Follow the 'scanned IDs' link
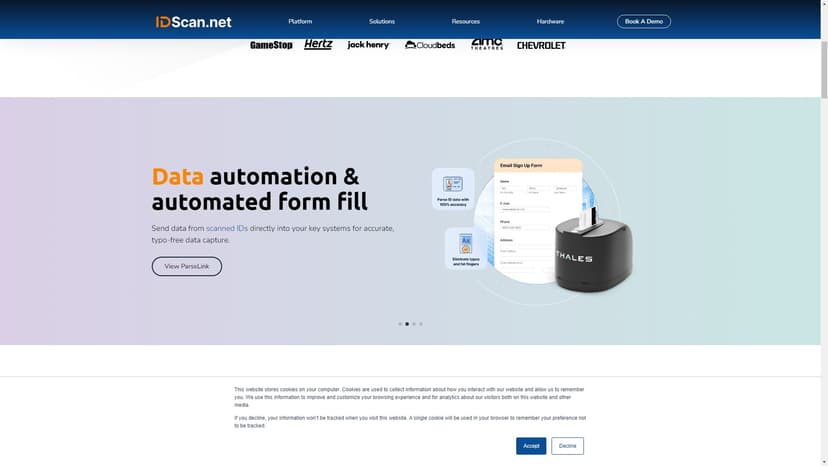Screen dimensions: 828x466 pyautogui.click(x=227, y=228)
